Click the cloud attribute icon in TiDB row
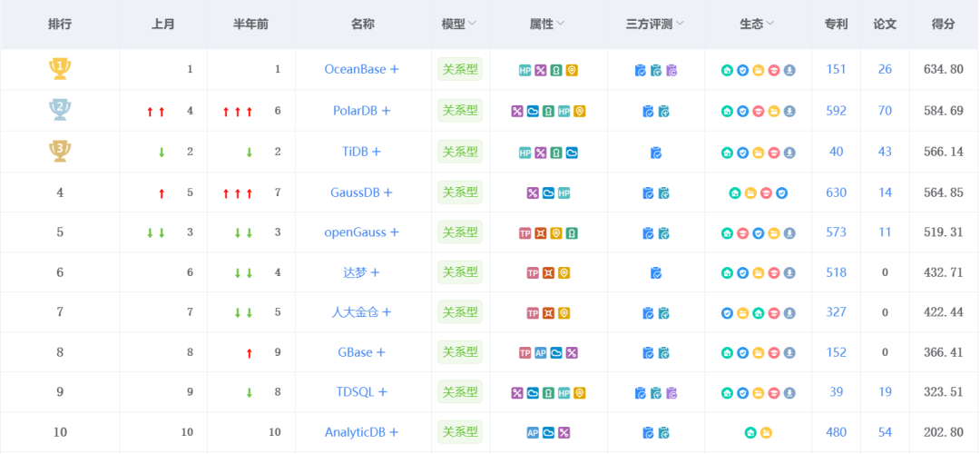This screenshot has width=980, height=454. pos(572,153)
